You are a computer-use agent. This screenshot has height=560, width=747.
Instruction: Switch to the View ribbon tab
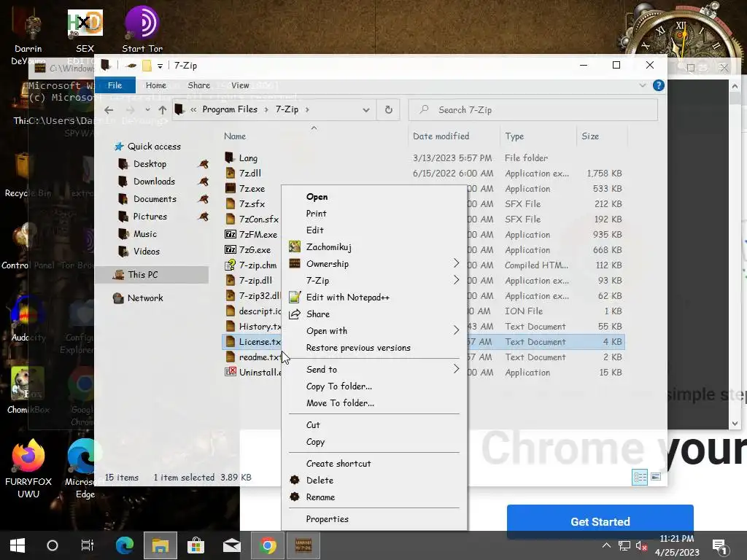pos(240,85)
